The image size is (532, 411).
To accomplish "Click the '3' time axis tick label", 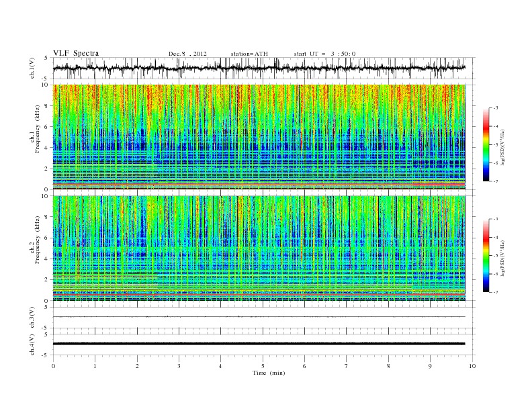I will click(x=179, y=366).
